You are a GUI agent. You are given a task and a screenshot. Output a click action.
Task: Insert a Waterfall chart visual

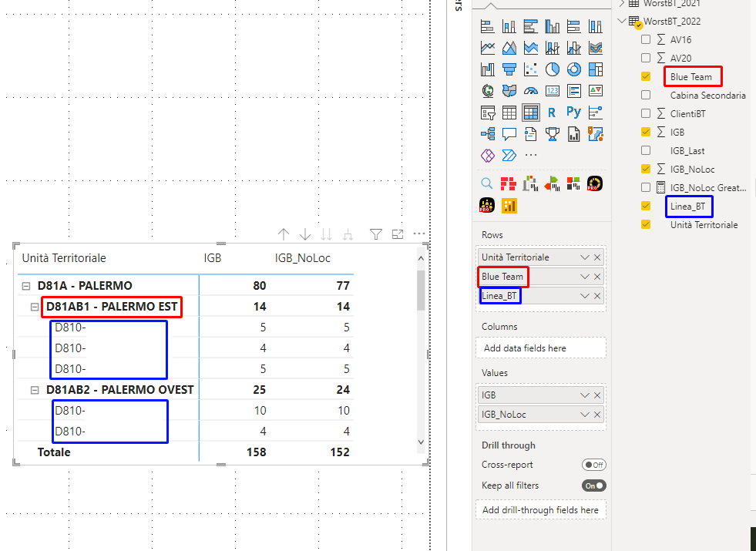[488, 69]
